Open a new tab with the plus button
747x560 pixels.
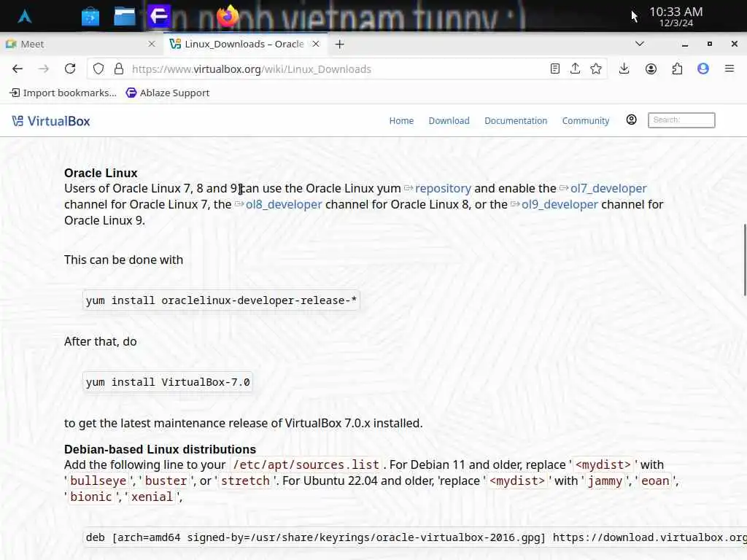tap(340, 44)
